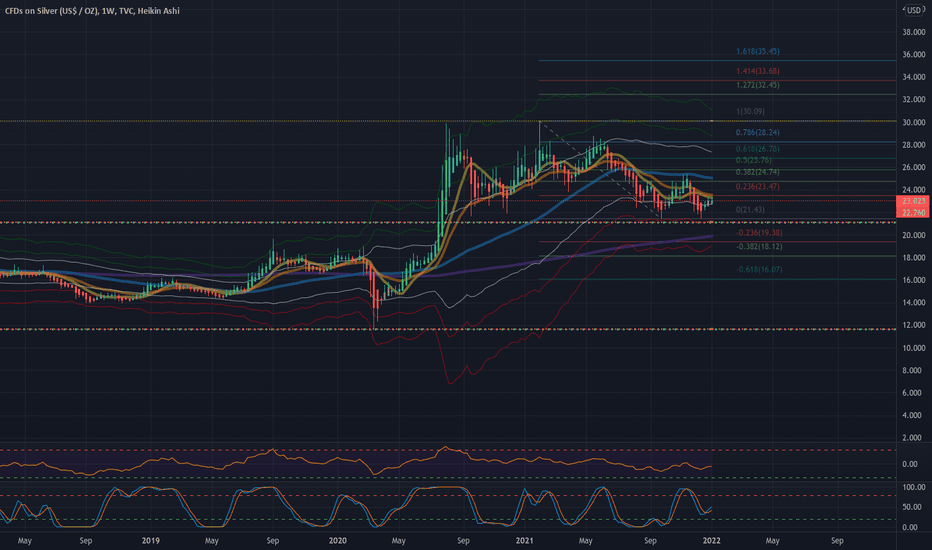Click the 38.000 price axis value
The height and width of the screenshot is (550, 932).
pos(914,32)
